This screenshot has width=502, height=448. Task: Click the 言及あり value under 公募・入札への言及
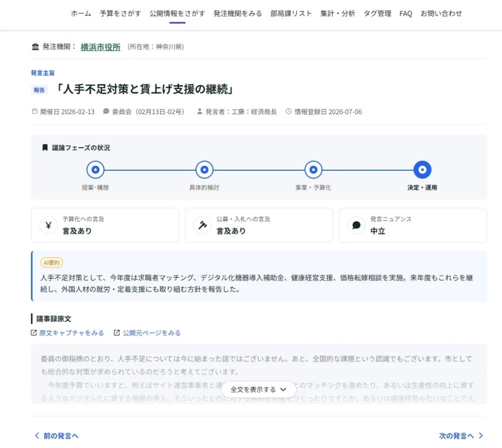coord(231,231)
